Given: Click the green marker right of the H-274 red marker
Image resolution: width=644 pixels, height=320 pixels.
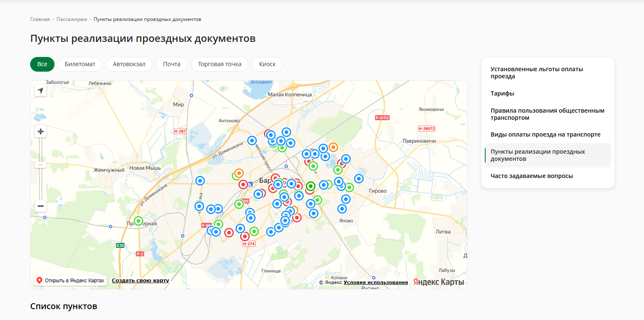Looking at the screenshot, I should 254,231.
